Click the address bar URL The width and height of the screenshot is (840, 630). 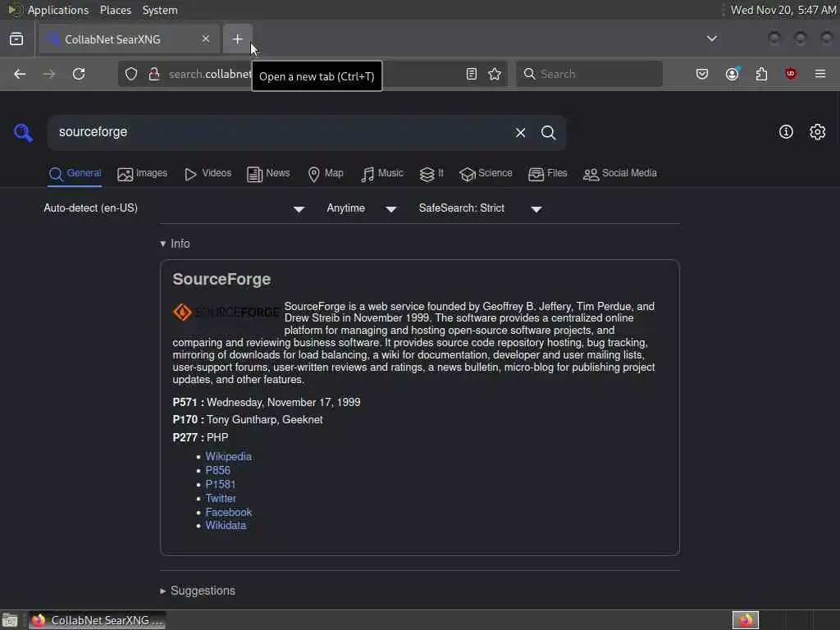pyautogui.click(x=210, y=74)
